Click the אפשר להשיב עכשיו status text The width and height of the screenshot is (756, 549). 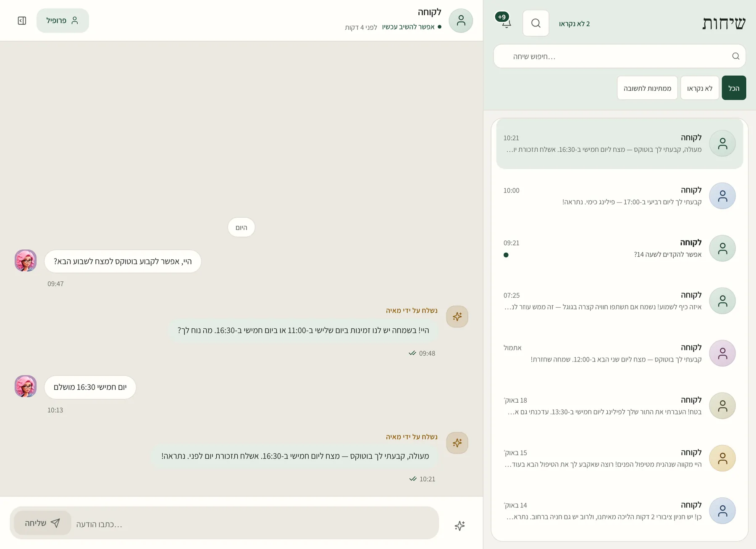coord(408,27)
